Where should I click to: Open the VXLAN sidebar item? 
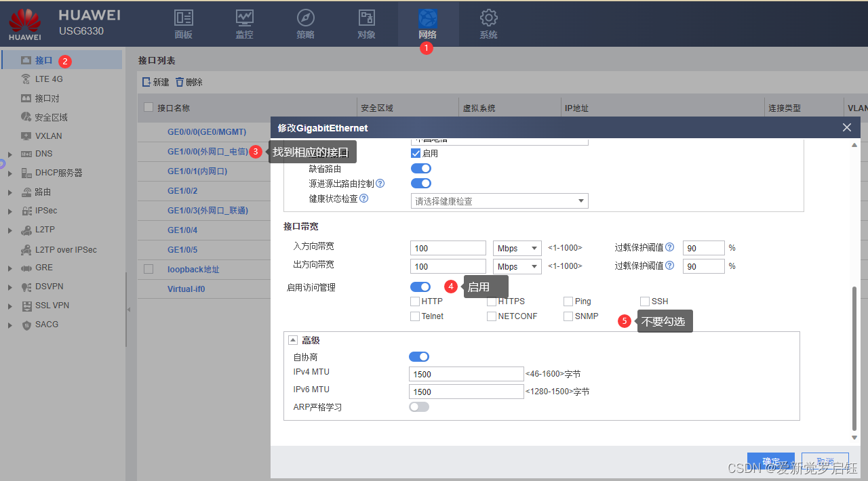(x=48, y=135)
